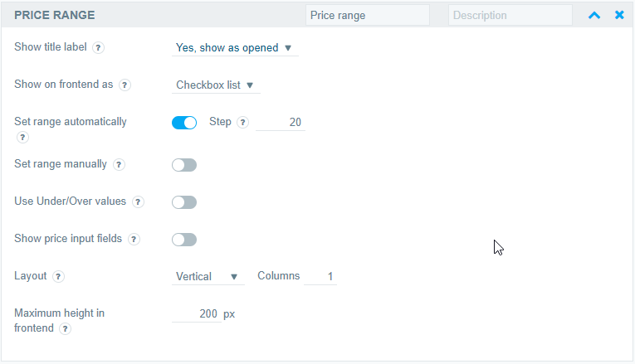Click help icon beside Use Under/Over values
This screenshot has height=364, width=635.
pyautogui.click(x=138, y=201)
